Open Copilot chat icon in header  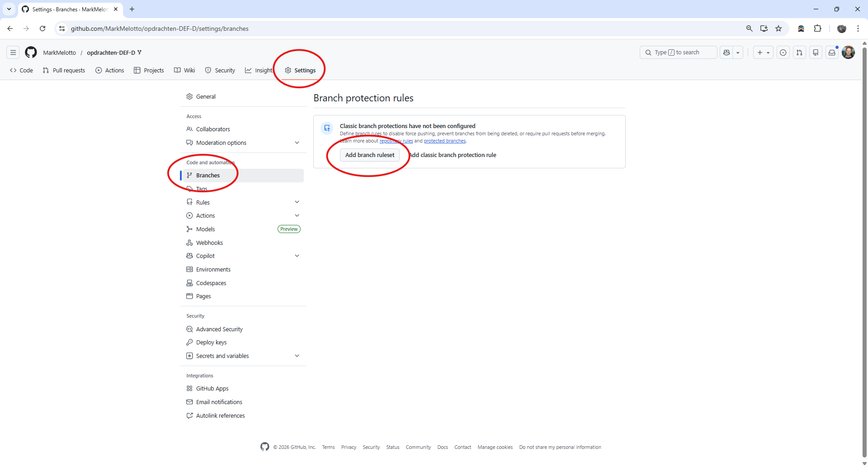click(x=726, y=52)
